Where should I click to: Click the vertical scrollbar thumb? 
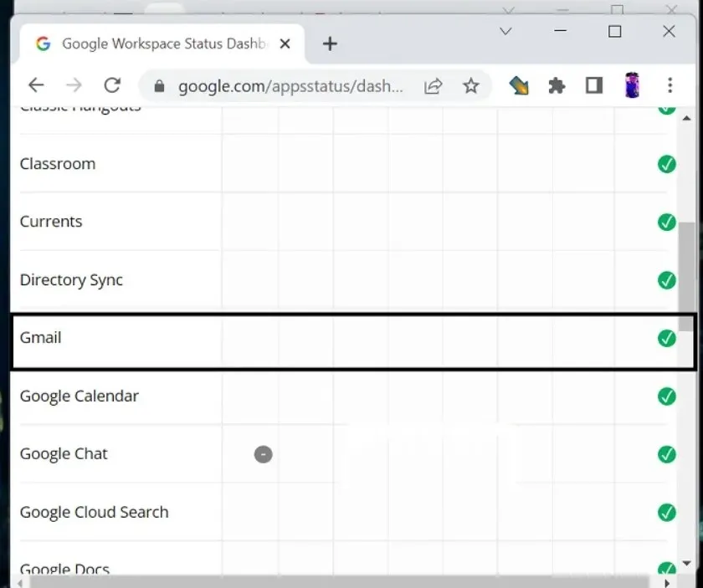point(686,277)
